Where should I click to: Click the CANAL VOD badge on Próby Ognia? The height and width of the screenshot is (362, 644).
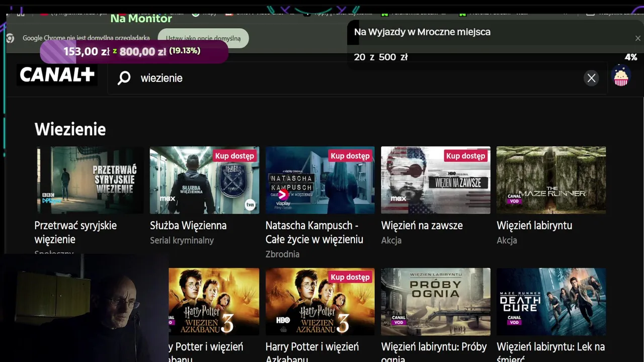(398, 320)
